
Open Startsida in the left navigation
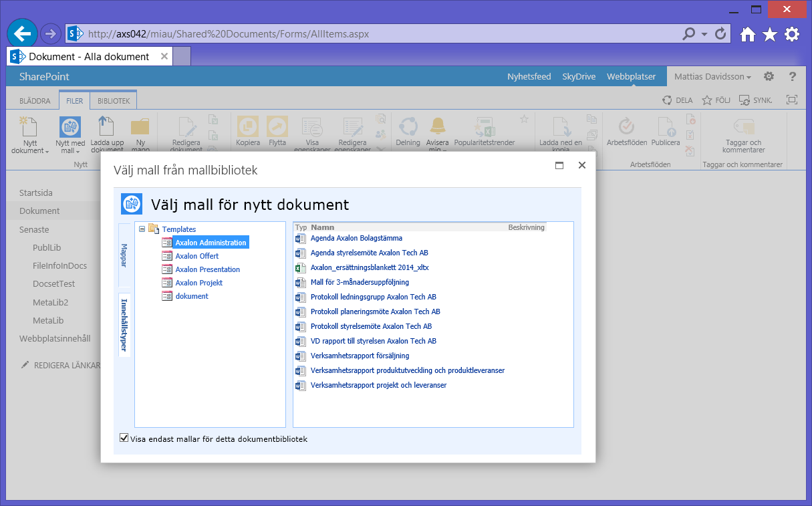click(x=36, y=193)
